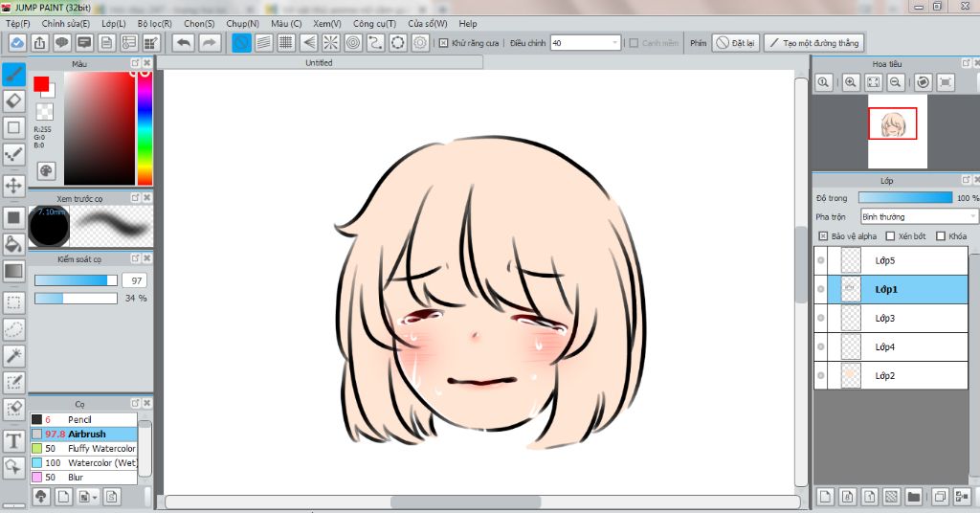
Task: Add new 8-bit layer
Action: click(848, 497)
